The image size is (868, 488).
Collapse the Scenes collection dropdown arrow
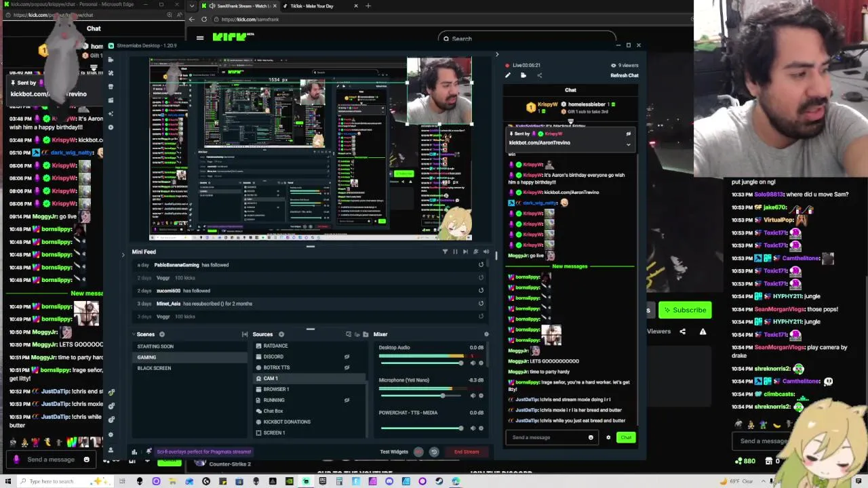pos(134,334)
